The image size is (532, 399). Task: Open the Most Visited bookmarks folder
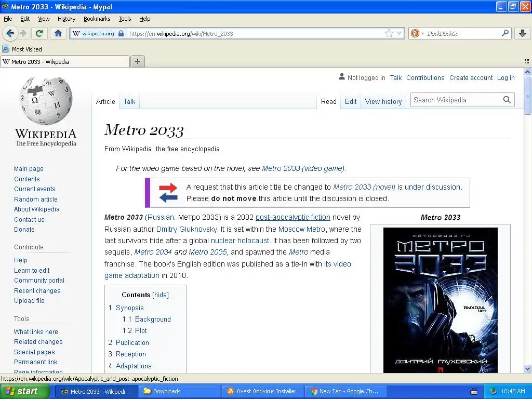coord(22,49)
